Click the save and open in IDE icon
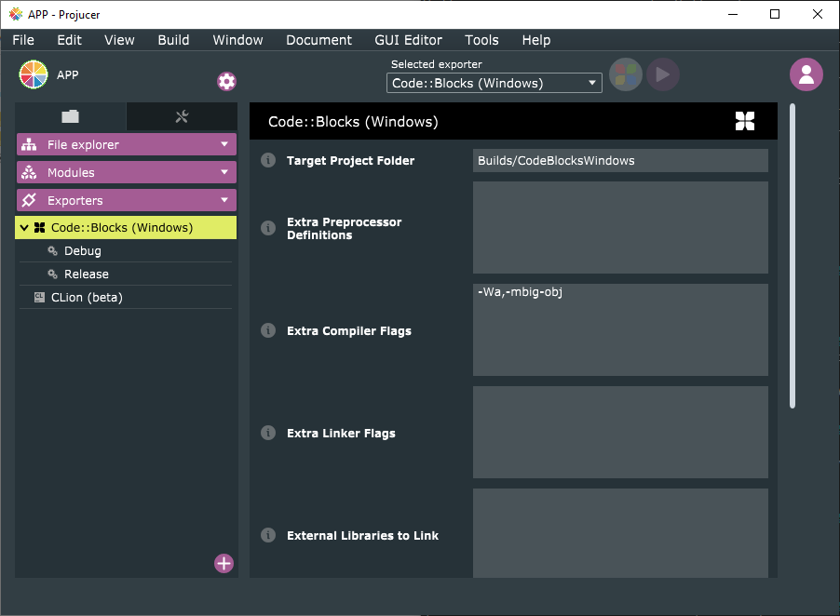Viewport: 840px width, 616px height. pos(625,74)
